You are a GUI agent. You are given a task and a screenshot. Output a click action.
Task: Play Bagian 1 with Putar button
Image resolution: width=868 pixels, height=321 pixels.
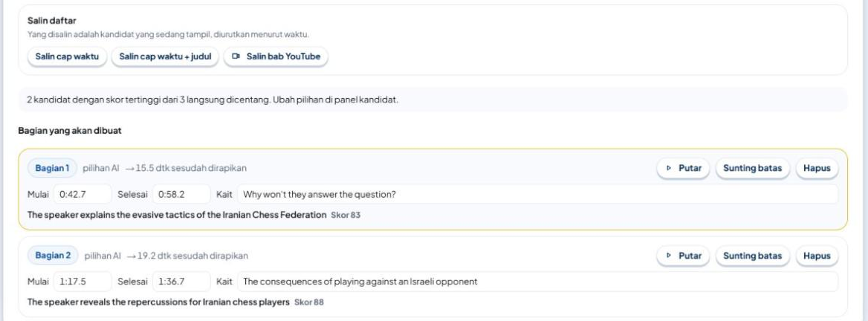click(x=683, y=168)
